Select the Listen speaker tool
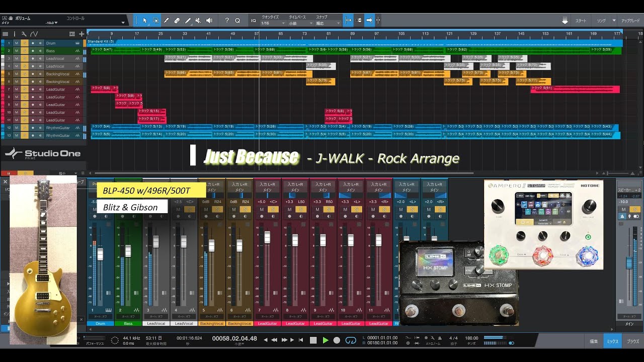 pyautogui.click(x=209, y=21)
